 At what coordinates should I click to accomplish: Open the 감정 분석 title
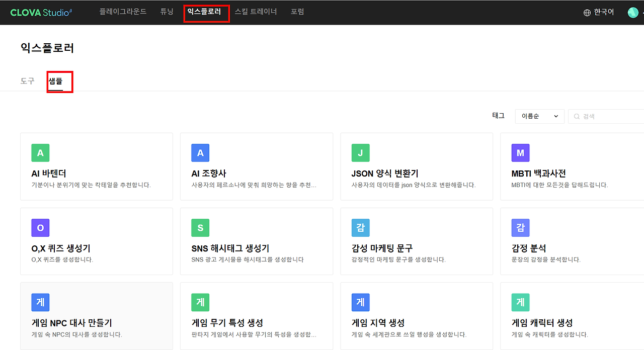529,248
